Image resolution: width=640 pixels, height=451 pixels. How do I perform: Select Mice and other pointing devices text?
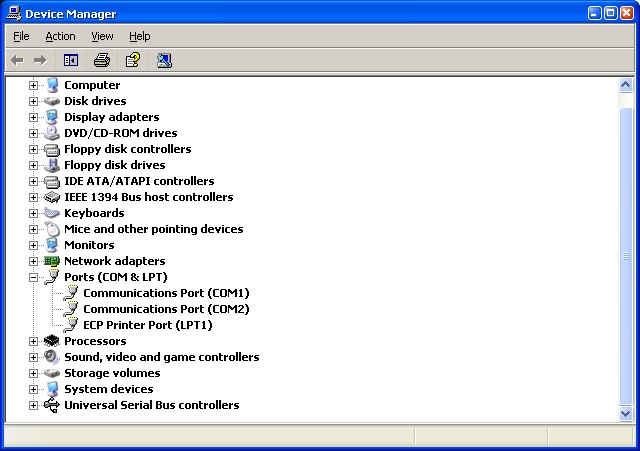(x=153, y=229)
